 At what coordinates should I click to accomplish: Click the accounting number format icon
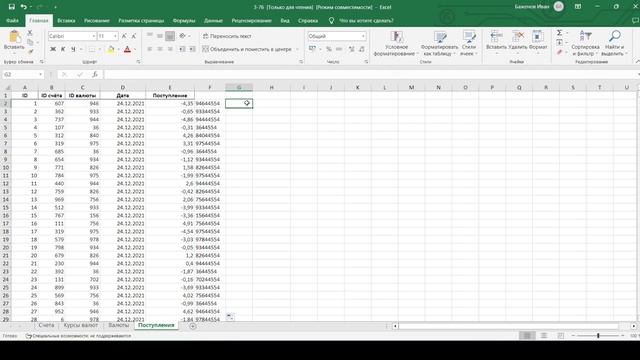tap(312, 49)
